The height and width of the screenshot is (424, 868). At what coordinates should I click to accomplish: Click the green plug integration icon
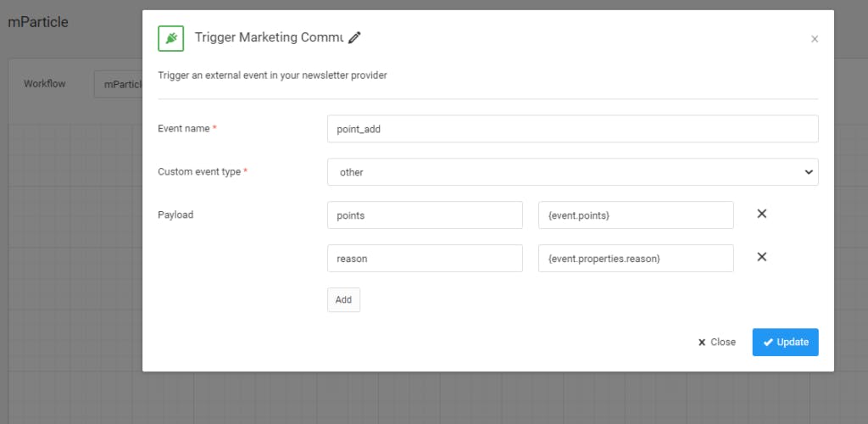[x=171, y=38]
